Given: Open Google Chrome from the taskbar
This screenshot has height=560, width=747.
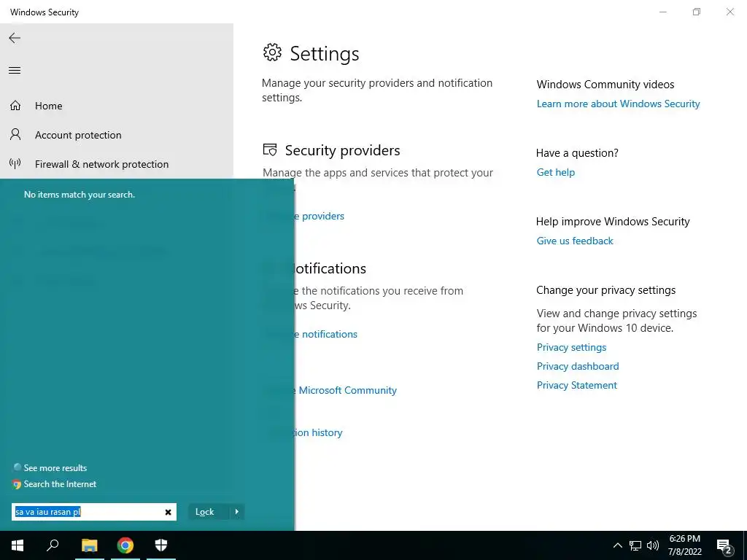Looking at the screenshot, I should tap(125, 545).
